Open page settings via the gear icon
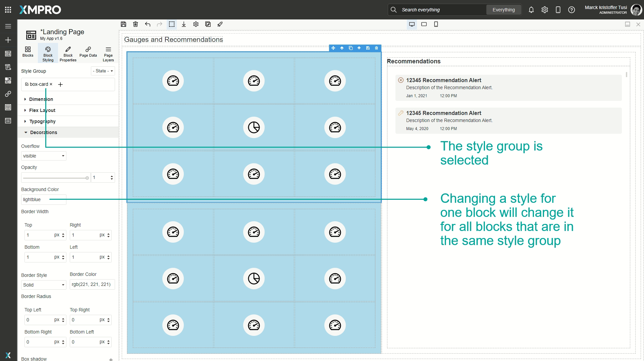Screen dimensions: 644x361 (196, 24)
